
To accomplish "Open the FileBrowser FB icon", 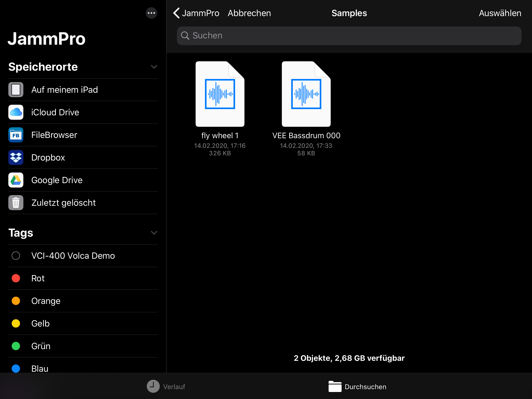I will point(16,135).
